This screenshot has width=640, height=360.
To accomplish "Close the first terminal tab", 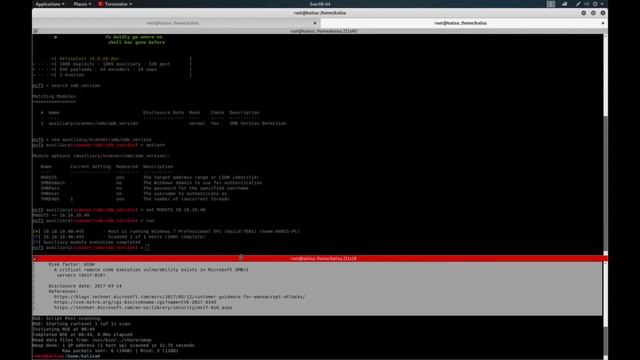I will click(x=315, y=23).
